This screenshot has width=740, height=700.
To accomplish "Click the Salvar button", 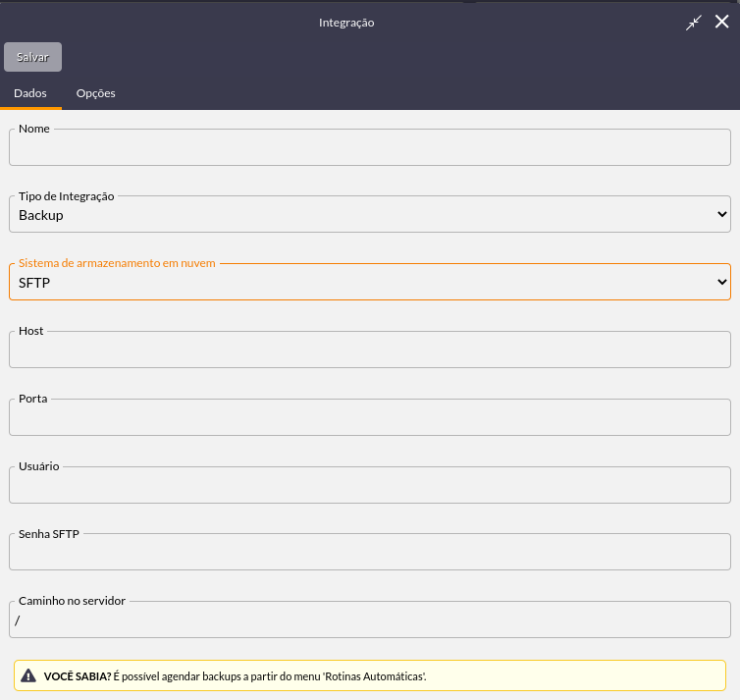I will (x=32, y=57).
